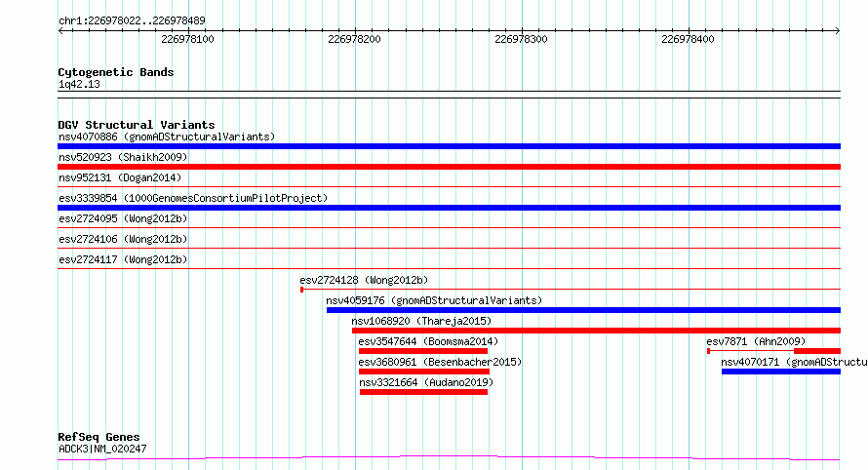Click the DGV Structural Variants track heading
Screen dimensions: 868x470
pos(137,125)
